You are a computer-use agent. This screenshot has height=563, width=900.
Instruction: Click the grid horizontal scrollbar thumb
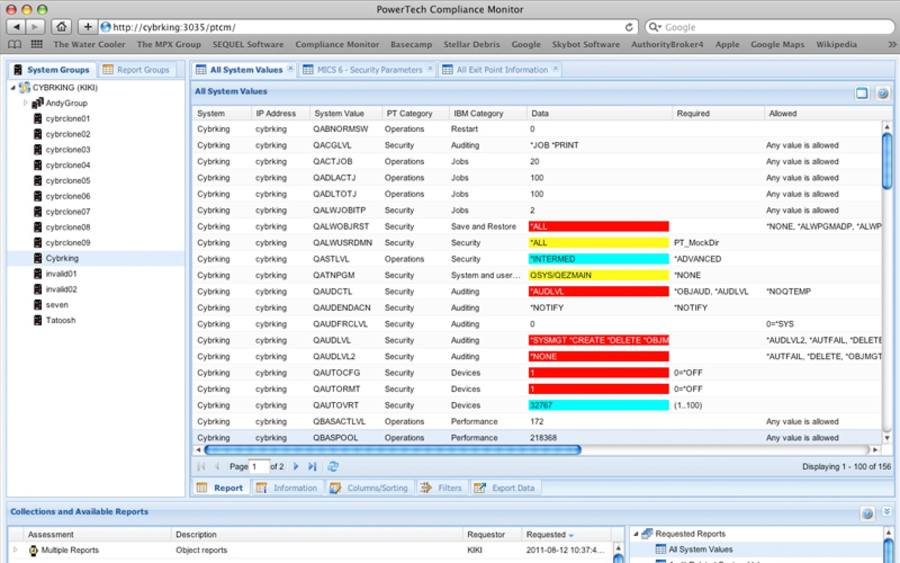coord(393,450)
